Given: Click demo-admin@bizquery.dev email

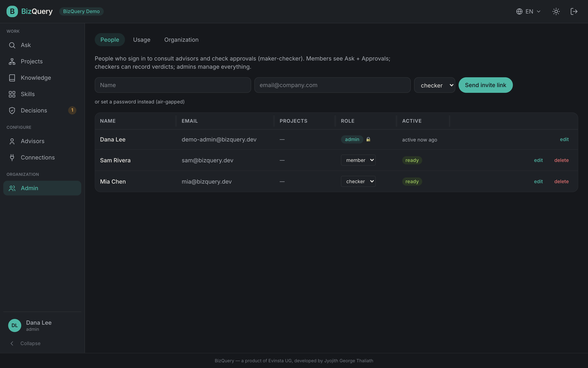Looking at the screenshot, I should click(219, 139).
